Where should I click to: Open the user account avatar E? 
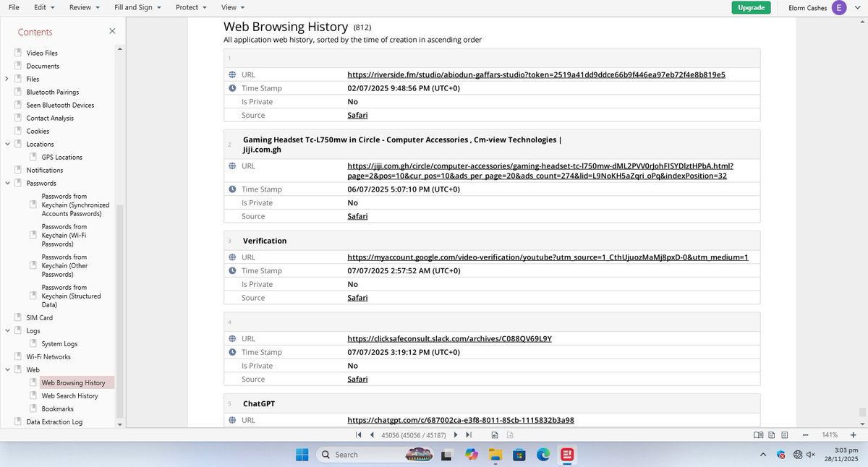(x=839, y=7)
